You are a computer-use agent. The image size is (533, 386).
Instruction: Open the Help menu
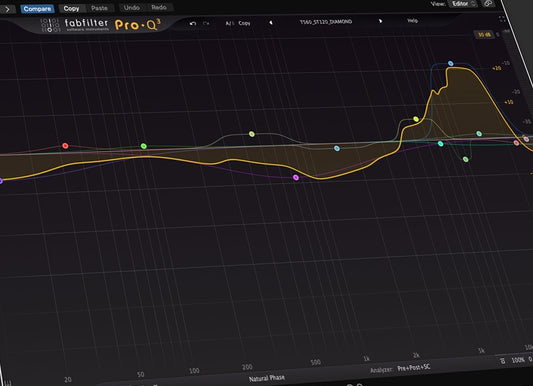(x=412, y=21)
